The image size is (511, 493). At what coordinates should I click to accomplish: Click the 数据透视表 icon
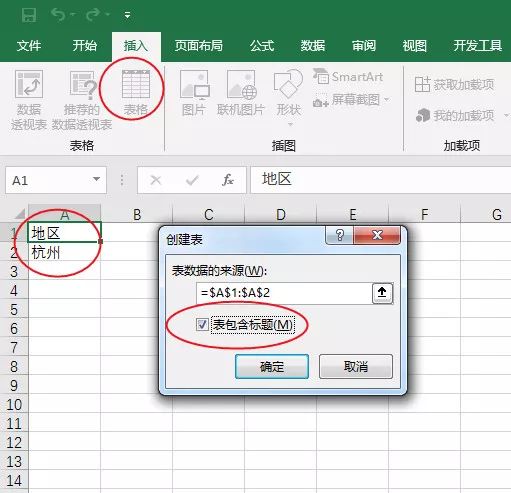coord(29,84)
